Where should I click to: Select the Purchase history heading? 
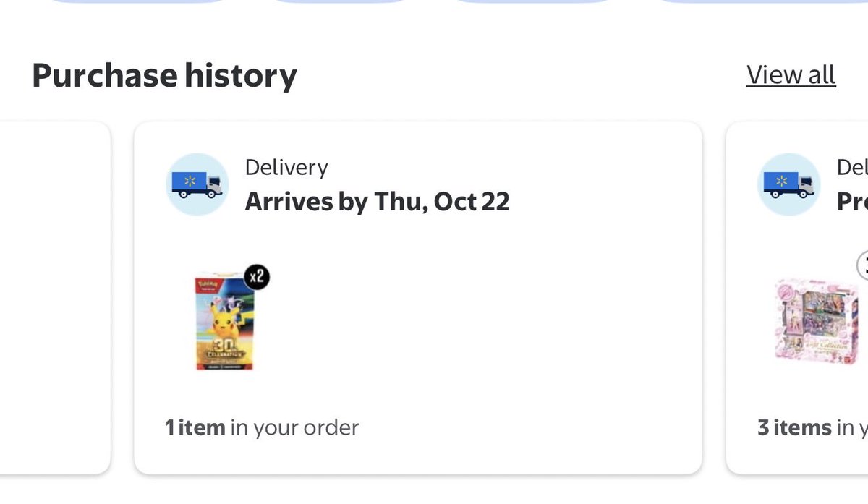click(x=164, y=75)
